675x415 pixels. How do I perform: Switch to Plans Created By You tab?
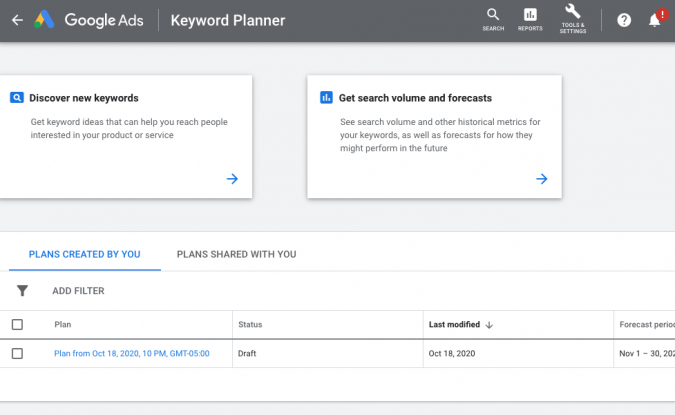pyautogui.click(x=85, y=254)
